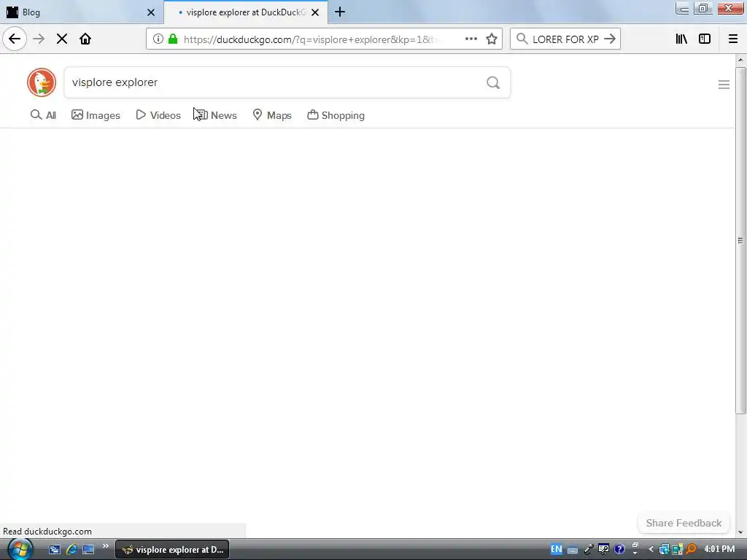Click the forward navigation arrow
This screenshot has height=560, width=747.
pyautogui.click(x=39, y=39)
